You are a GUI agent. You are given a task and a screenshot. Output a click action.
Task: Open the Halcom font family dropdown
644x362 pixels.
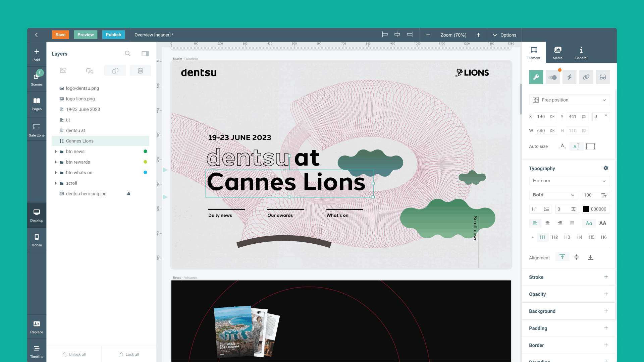[569, 181]
